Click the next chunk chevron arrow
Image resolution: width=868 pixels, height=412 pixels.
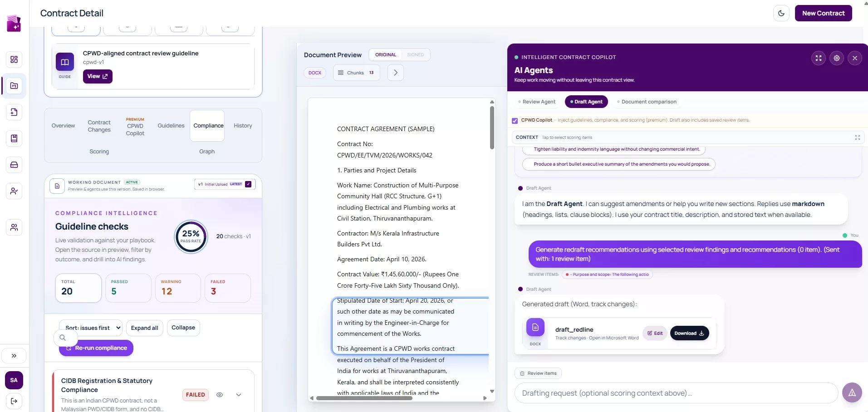point(396,73)
